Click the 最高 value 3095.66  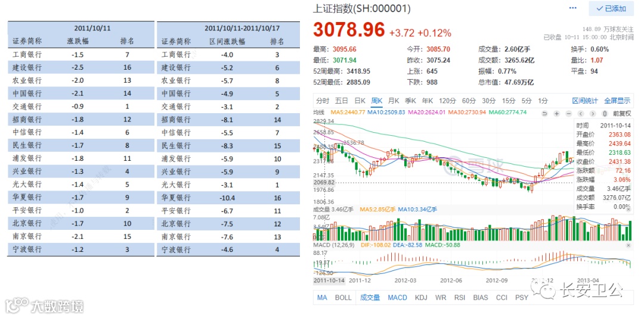pos(344,49)
